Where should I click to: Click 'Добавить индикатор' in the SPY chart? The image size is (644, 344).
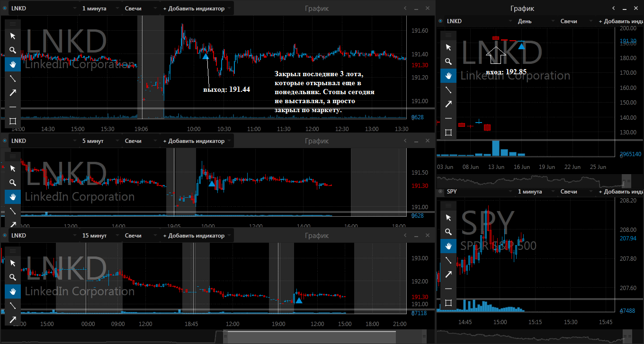tap(620, 191)
